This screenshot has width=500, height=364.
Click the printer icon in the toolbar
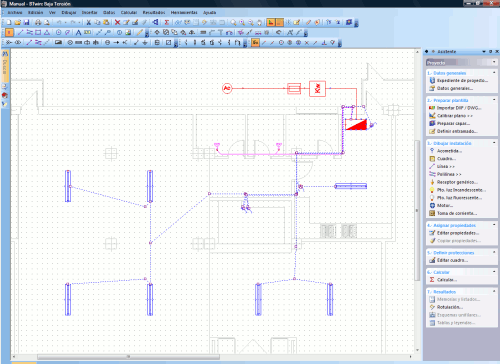coord(38,22)
